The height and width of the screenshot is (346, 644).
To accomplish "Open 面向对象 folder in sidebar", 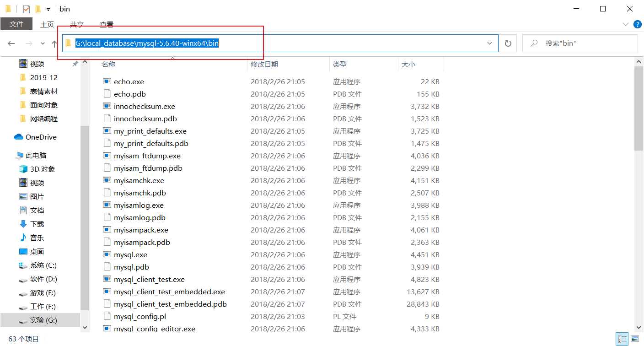I will pyautogui.click(x=44, y=105).
